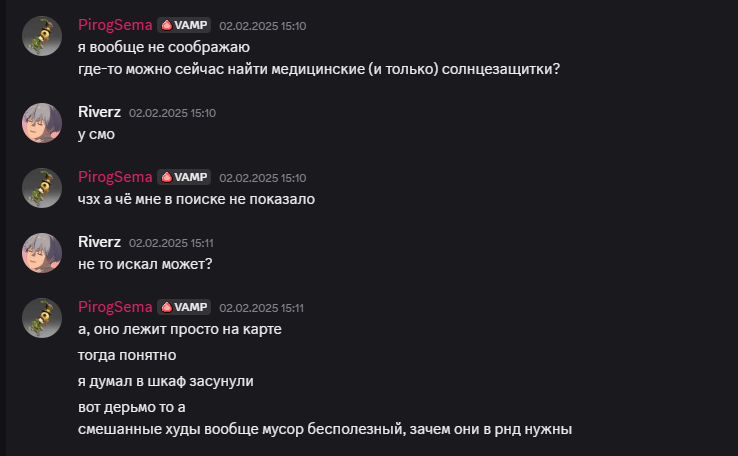
Task: Open the PirogSema username on the top message
Action: pos(115,25)
